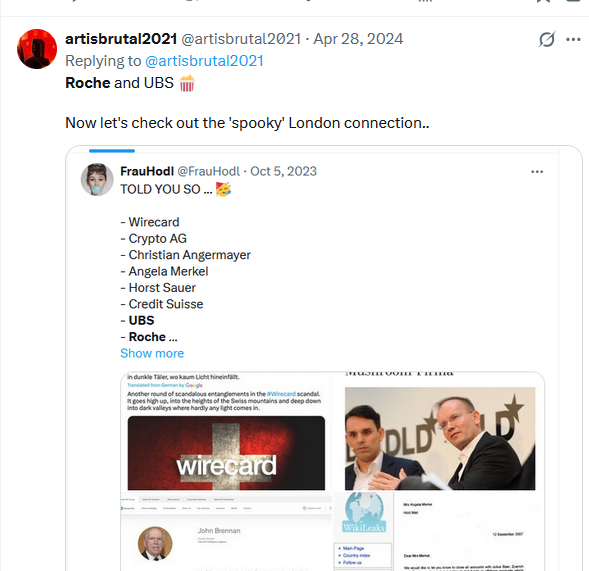Image resolution: width=589 pixels, height=571 pixels.
Task: Open the Apr 28, 2024 tweet timestamp
Action: click(358, 39)
